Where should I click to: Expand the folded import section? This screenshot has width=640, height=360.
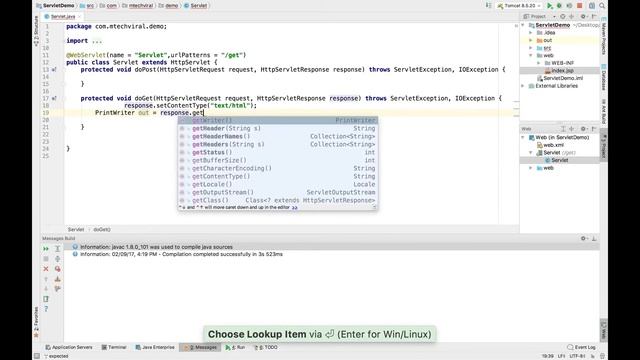tap(97, 41)
